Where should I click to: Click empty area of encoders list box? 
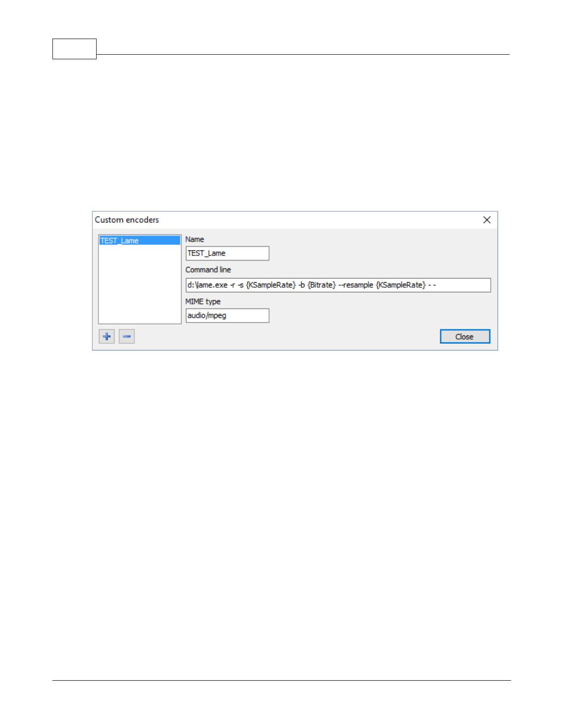[139, 285]
